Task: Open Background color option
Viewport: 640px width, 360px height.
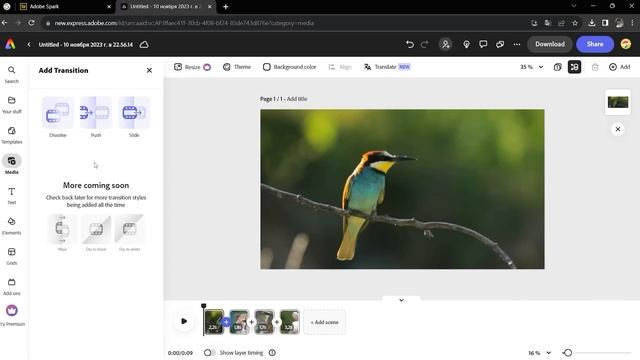Action: click(289, 67)
